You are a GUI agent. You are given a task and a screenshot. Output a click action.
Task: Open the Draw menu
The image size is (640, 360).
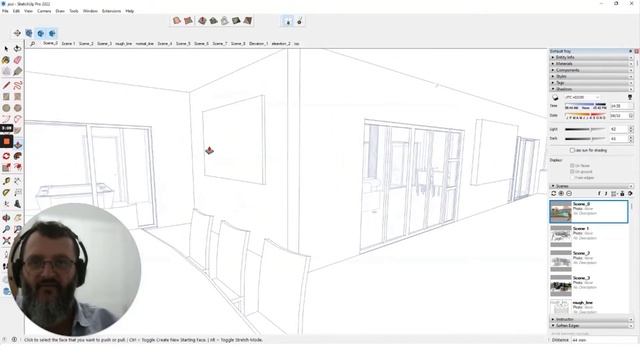coord(60,11)
